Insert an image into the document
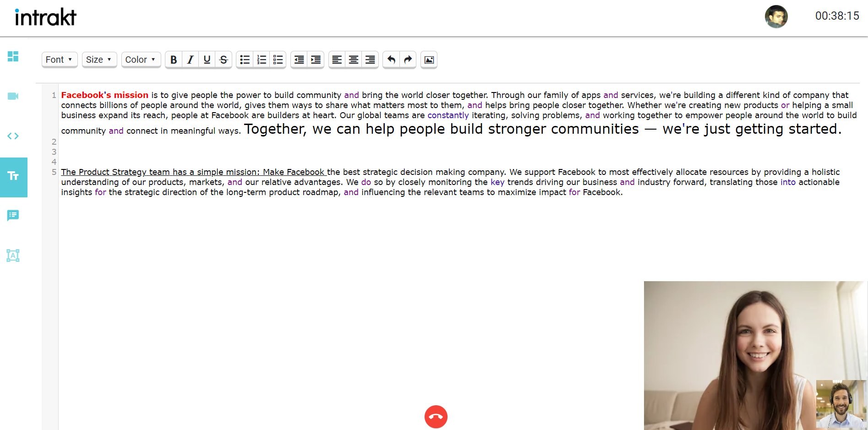 [x=429, y=60]
